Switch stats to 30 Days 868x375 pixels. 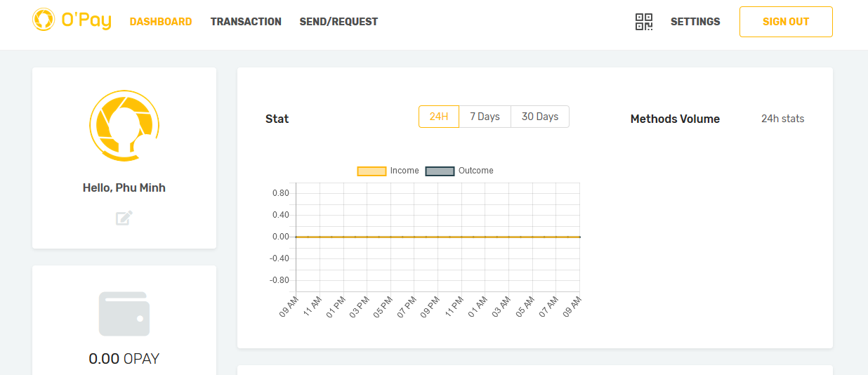(x=540, y=117)
